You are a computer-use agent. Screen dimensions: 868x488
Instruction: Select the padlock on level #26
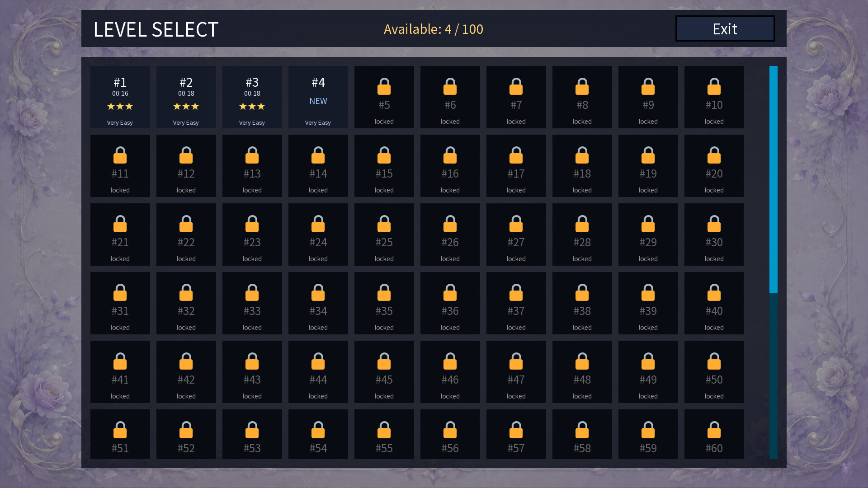click(x=450, y=224)
